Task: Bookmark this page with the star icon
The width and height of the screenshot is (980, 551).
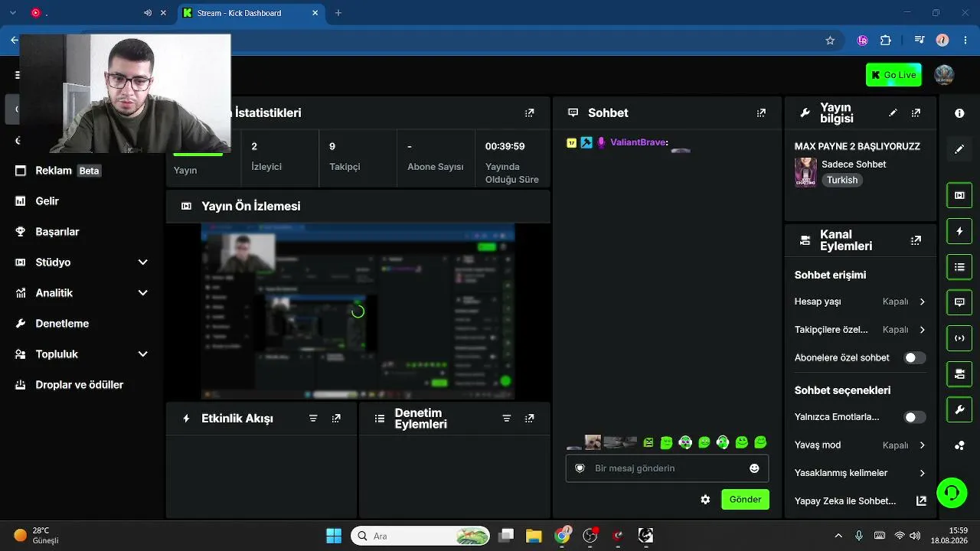Action: coord(830,41)
